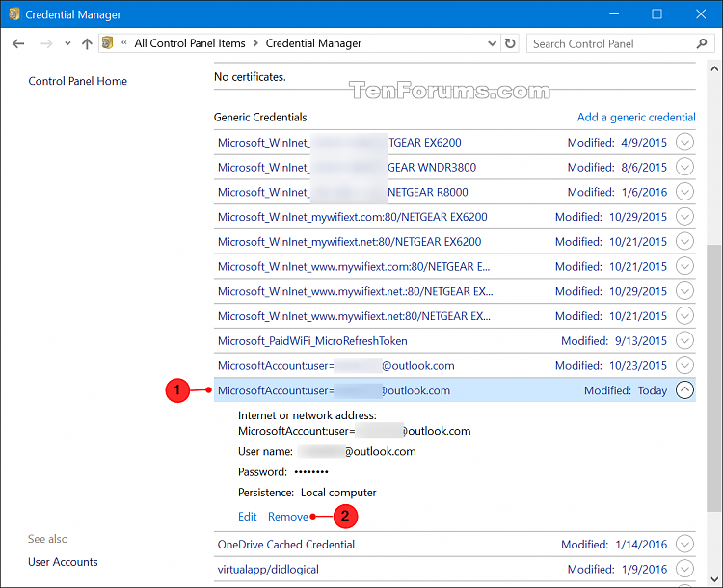Image resolution: width=723 pixels, height=588 pixels.
Task: Refresh the Credential Manager page
Action: [x=510, y=43]
